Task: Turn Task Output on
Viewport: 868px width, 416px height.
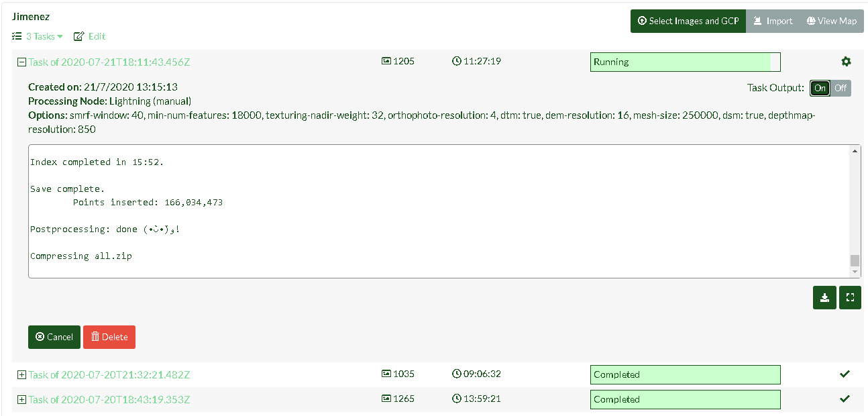Action: 820,88
